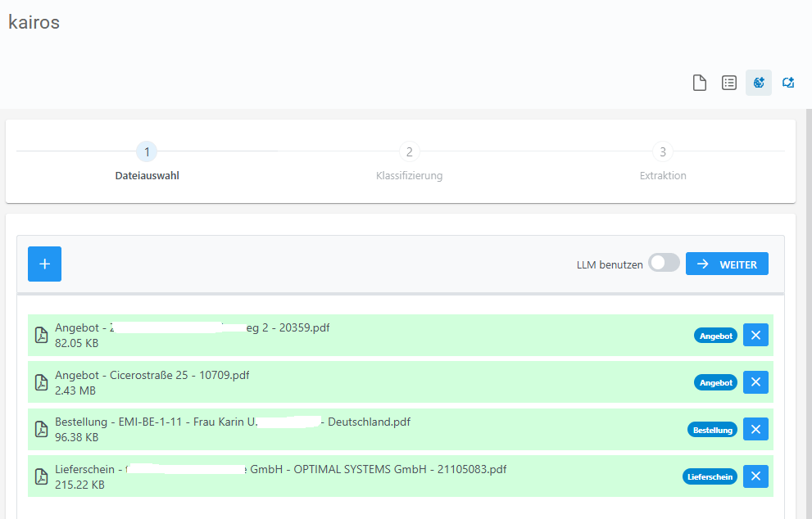Open the list view icon in top toolbar
Viewport: 812px width, 519px height.
(x=729, y=83)
